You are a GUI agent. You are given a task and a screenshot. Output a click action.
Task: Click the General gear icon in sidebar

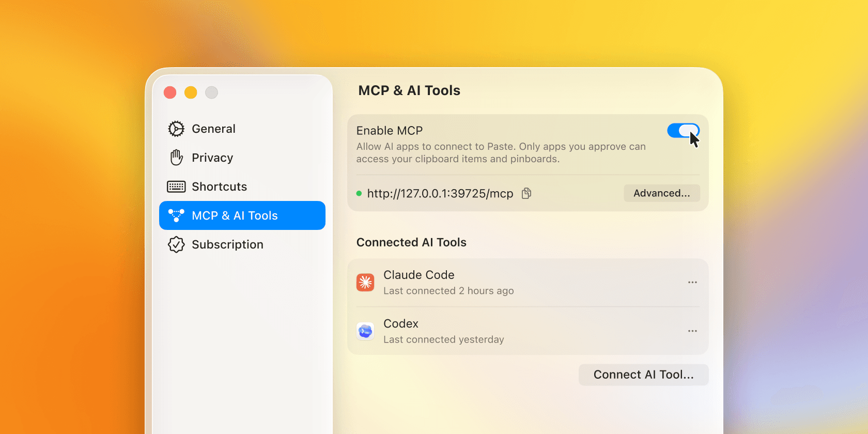(x=176, y=129)
